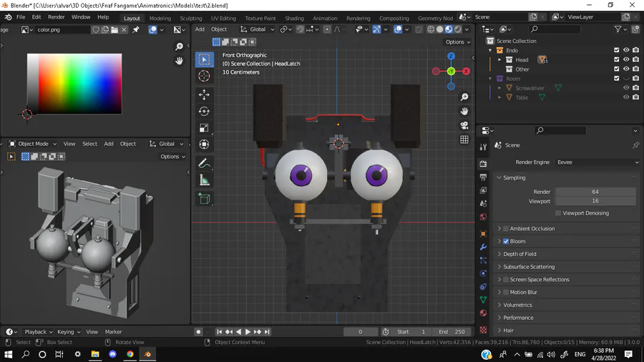Viewport: 644px width, 362px height.
Task: Switch to the Sculpting workspace tab
Action: coord(190,18)
